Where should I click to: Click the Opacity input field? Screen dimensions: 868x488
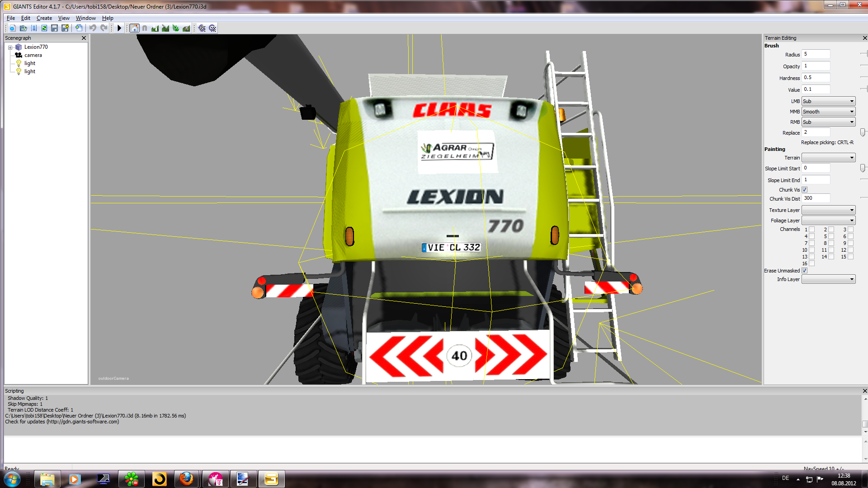(x=816, y=66)
